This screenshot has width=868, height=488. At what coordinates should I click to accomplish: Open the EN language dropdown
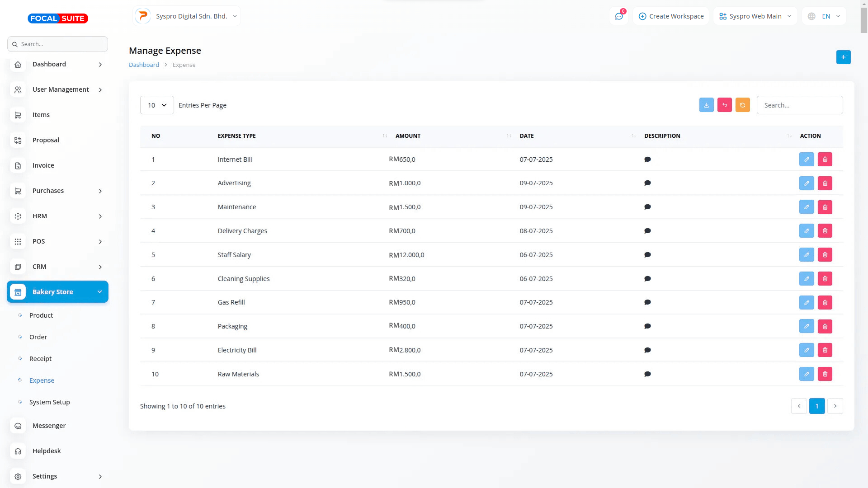tap(824, 16)
